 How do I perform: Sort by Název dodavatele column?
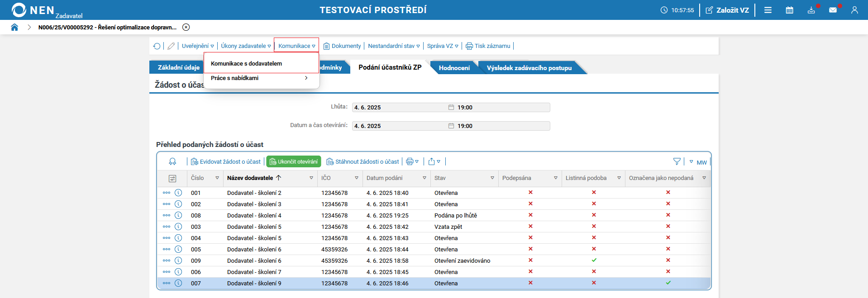pos(254,178)
